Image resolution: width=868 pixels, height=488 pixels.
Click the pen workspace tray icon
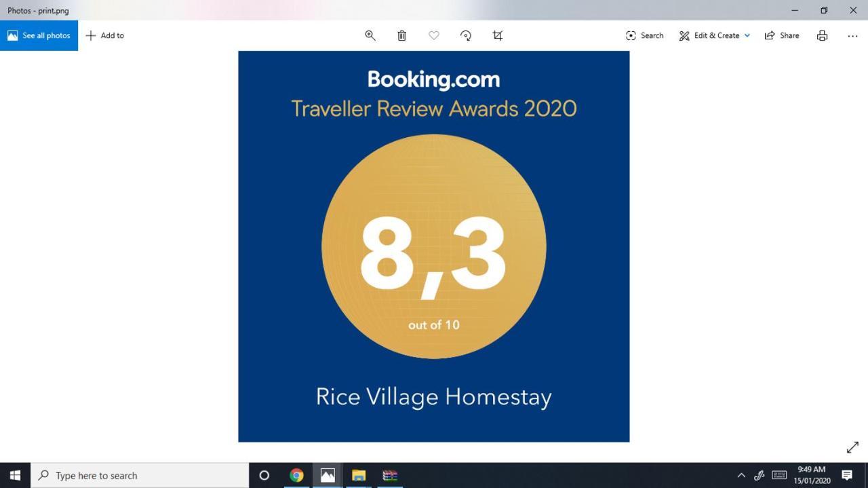[x=759, y=475]
